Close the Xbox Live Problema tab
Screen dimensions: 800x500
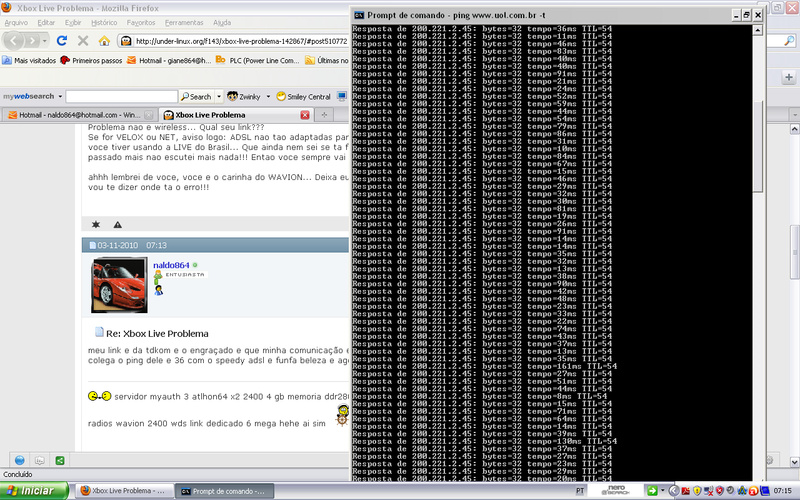pyautogui.click(x=305, y=115)
